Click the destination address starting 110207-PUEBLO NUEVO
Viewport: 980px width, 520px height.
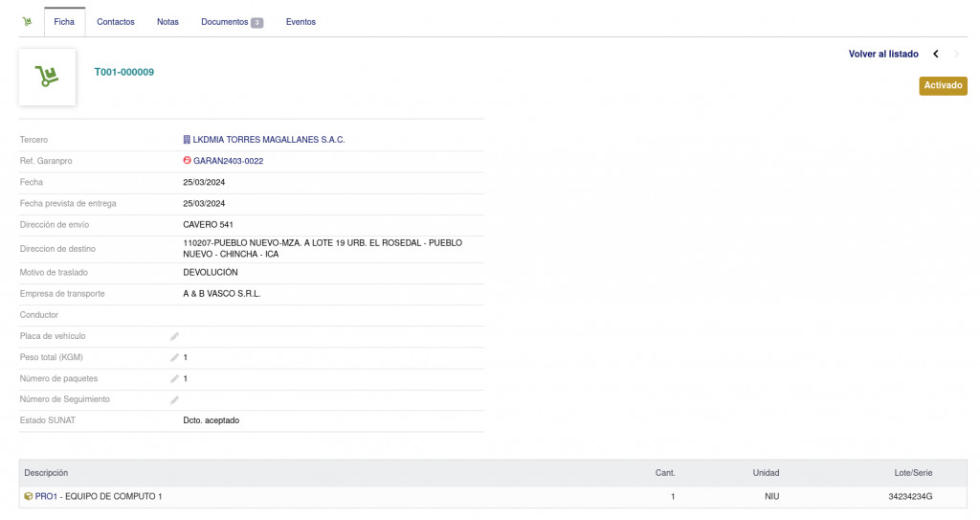[x=323, y=248]
